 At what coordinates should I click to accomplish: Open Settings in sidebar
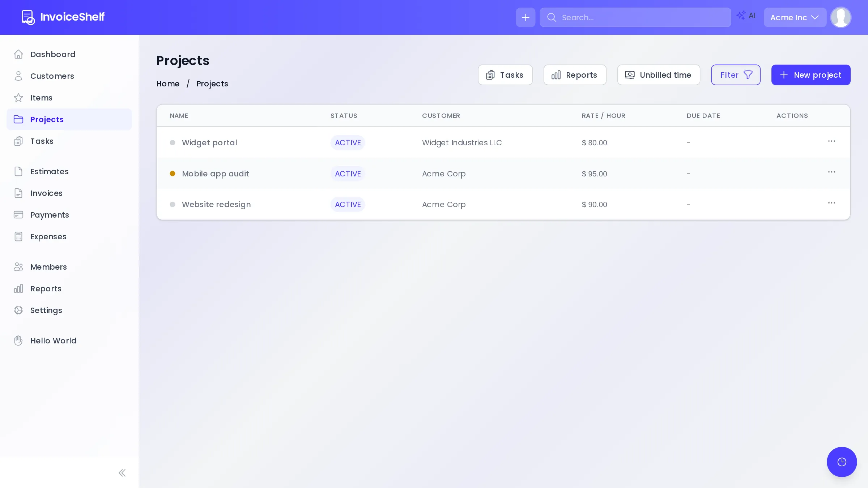(x=69, y=310)
